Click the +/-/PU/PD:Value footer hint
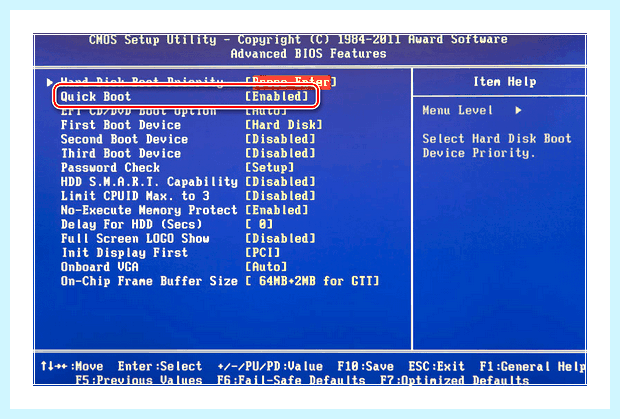 [270, 366]
